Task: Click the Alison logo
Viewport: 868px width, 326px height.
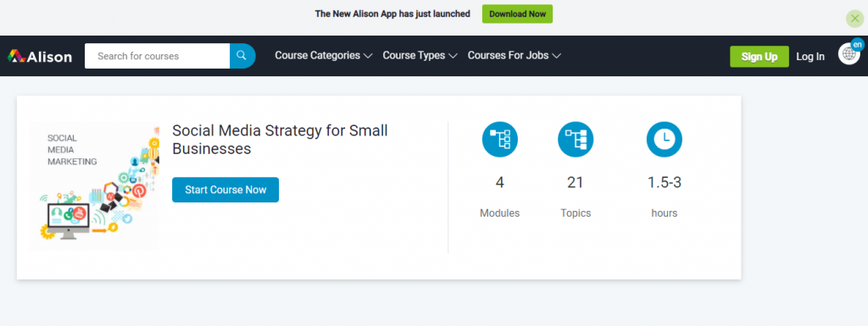Action: point(40,57)
